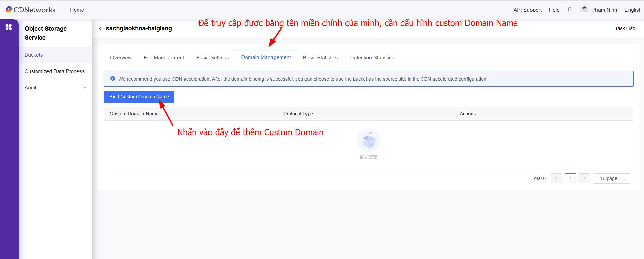Screen dimensions: 644x259
Task: Click the Pham Ninh user avatar
Action: pos(584,10)
